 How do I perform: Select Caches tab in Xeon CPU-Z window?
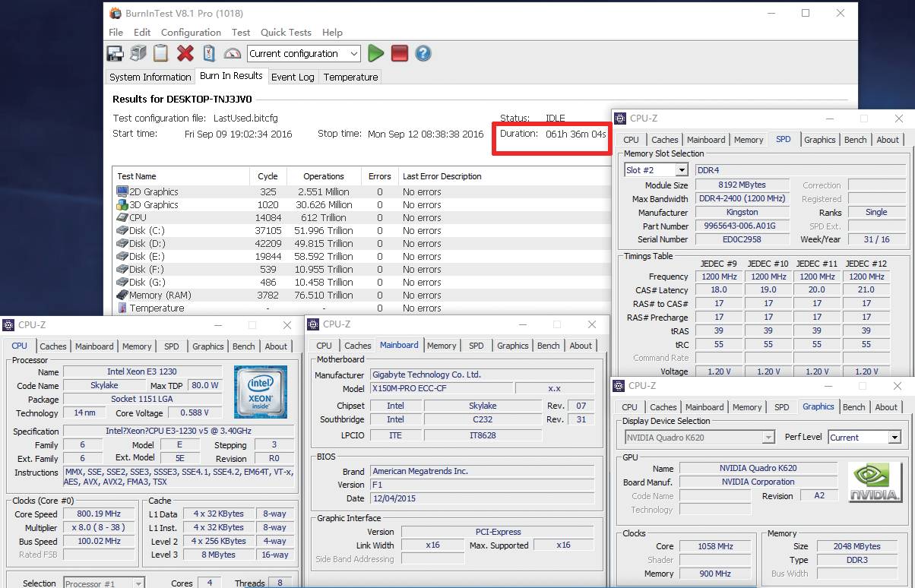[x=53, y=346]
